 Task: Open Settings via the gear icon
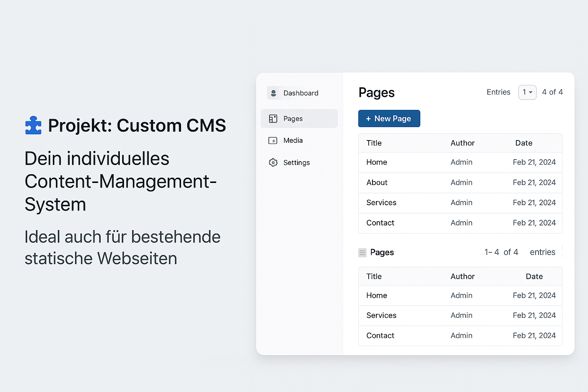pyautogui.click(x=273, y=162)
